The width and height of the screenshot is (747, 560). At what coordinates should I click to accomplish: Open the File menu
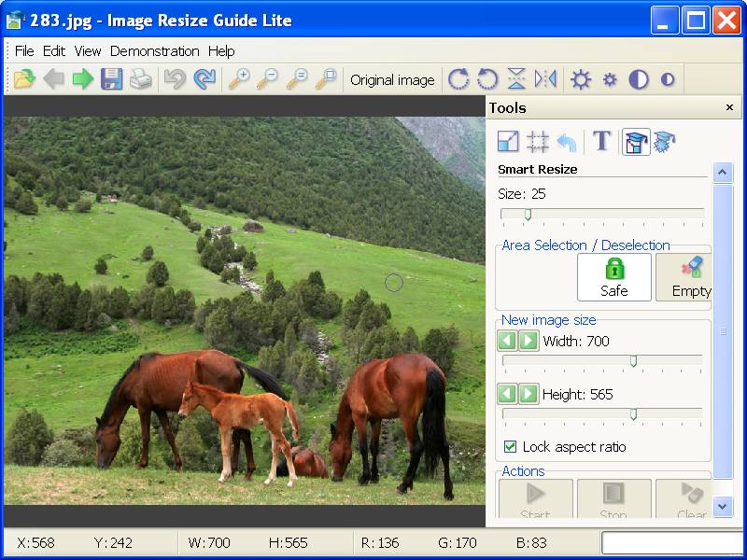(24, 51)
